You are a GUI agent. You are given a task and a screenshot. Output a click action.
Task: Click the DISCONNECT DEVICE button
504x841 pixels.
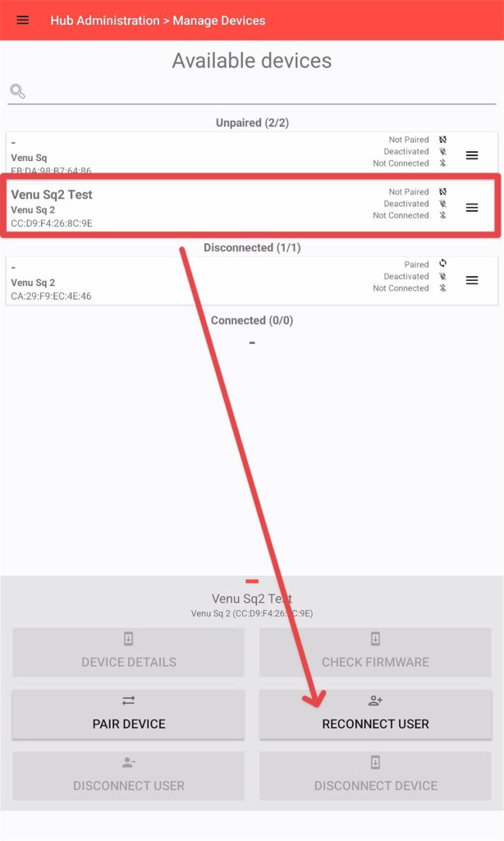[375, 776]
